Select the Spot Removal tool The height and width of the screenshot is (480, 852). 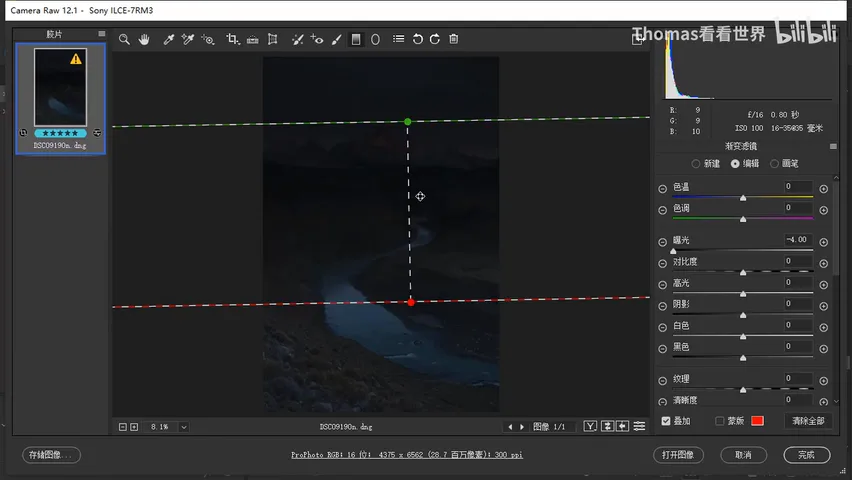pos(297,39)
